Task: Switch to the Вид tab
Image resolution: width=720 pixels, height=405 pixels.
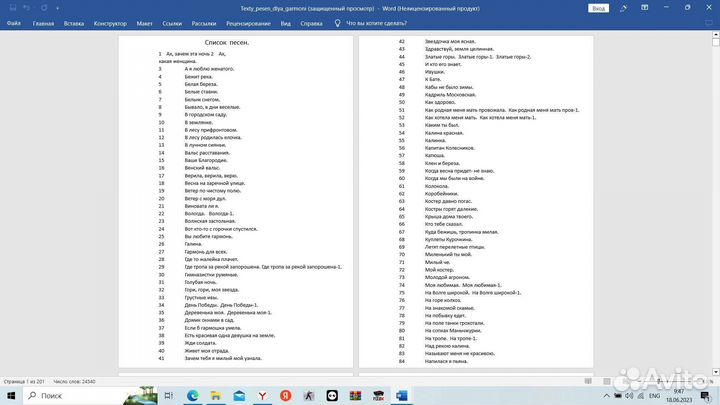Action: [287, 21]
